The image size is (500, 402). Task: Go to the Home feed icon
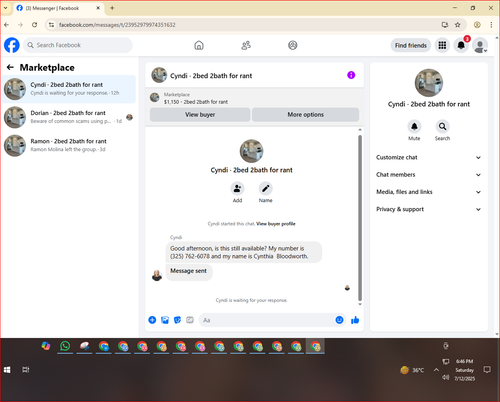(x=199, y=45)
